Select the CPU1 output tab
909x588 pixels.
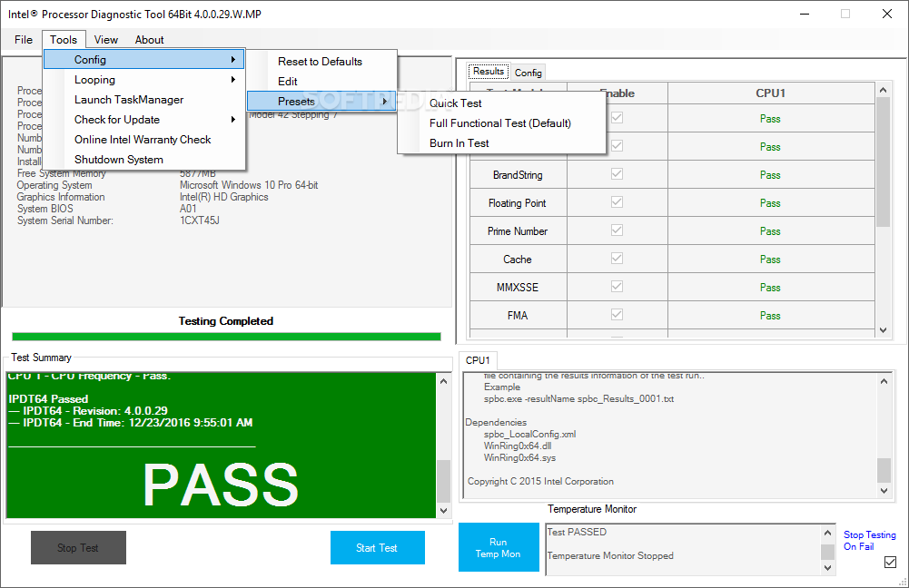pyautogui.click(x=478, y=360)
